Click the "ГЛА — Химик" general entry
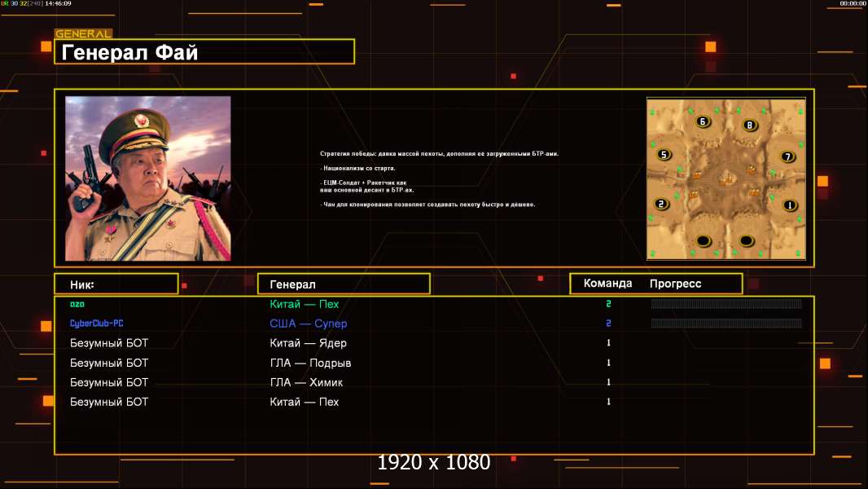This screenshot has height=489, width=868. pos(306,382)
